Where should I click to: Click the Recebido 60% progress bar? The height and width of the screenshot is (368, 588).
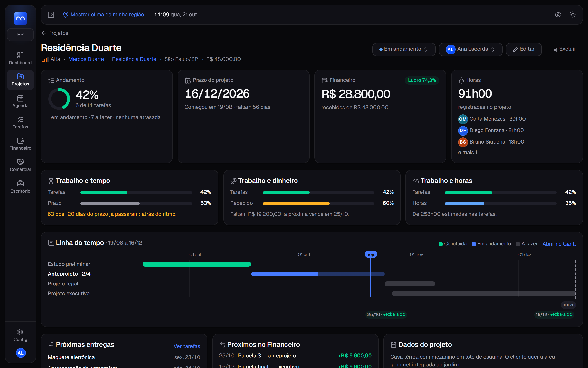click(318, 203)
